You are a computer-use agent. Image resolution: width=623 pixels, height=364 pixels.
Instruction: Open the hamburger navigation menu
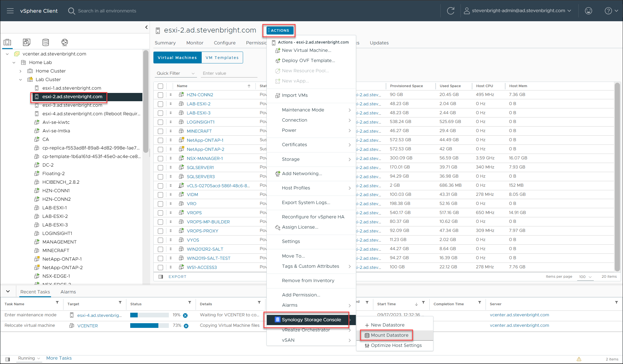pyautogui.click(x=10, y=11)
